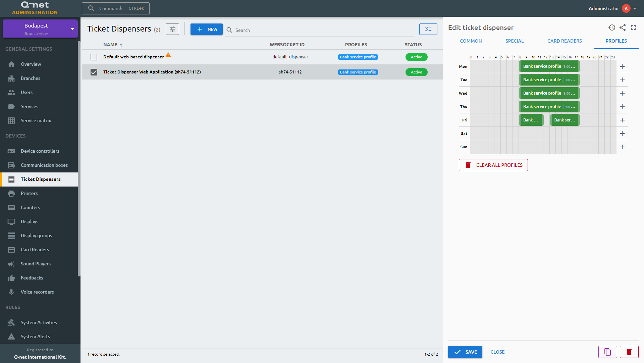The height and width of the screenshot is (363, 644).
Task: Click the duplicate dispenser copy icon
Action: pyautogui.click(x=607, y=352)
